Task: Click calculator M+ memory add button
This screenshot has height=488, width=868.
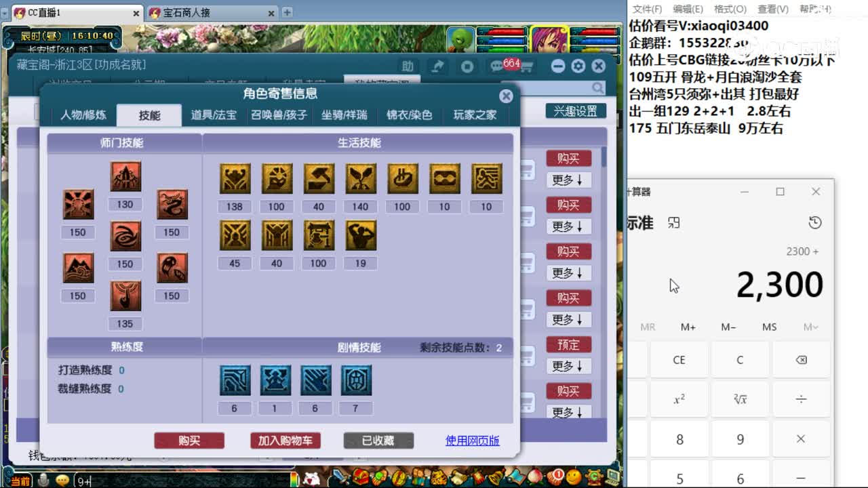Action: [688, 327]
